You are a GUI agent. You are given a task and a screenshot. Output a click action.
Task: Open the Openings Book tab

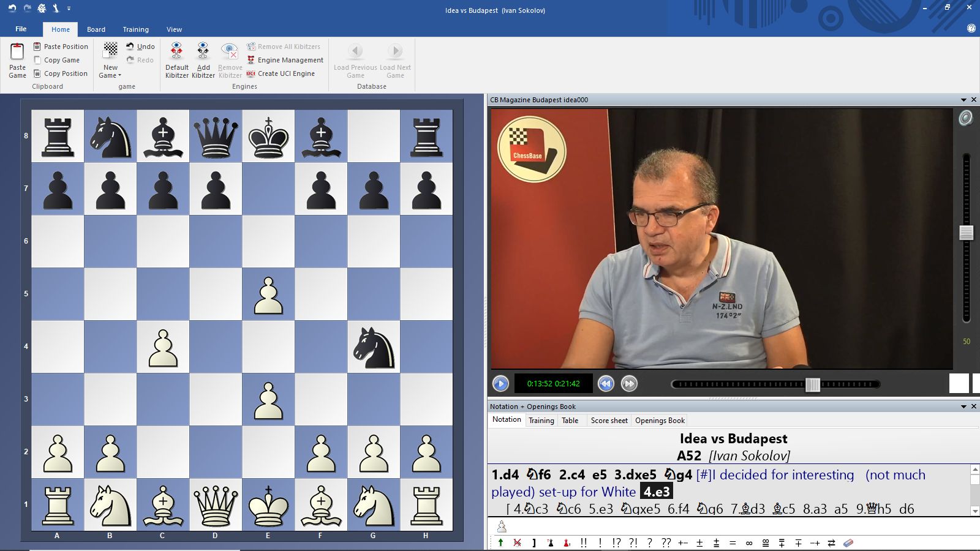pos(660,421)
